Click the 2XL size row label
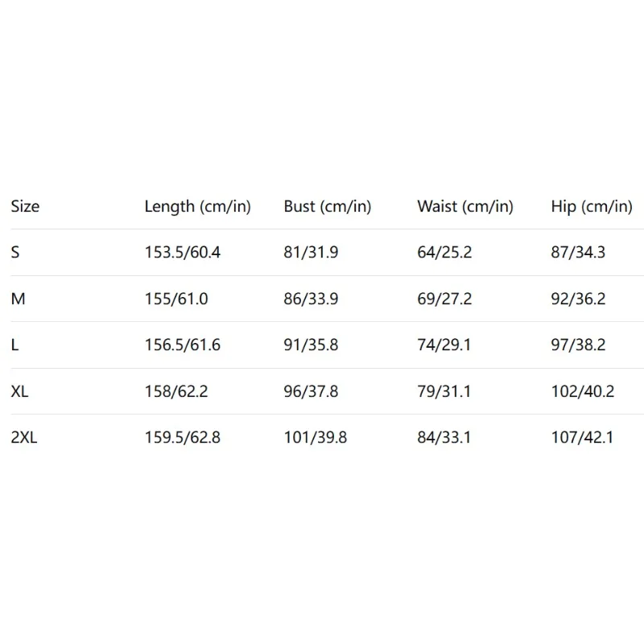This screenshot has width=644, height=644. (x=25, y=439)
